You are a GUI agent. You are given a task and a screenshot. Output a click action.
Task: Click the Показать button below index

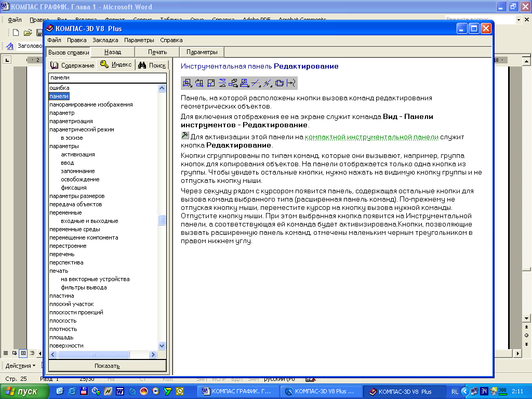(x=107, y=366)
